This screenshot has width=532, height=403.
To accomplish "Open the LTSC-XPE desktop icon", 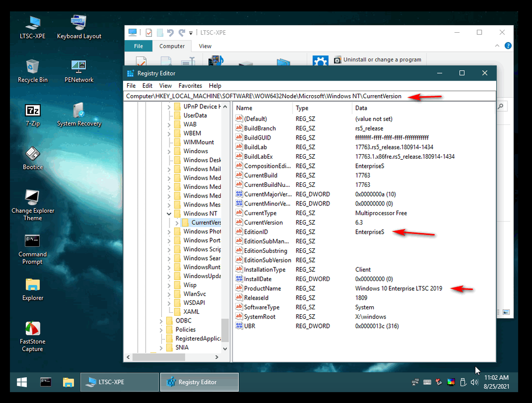I will [33, 27].
